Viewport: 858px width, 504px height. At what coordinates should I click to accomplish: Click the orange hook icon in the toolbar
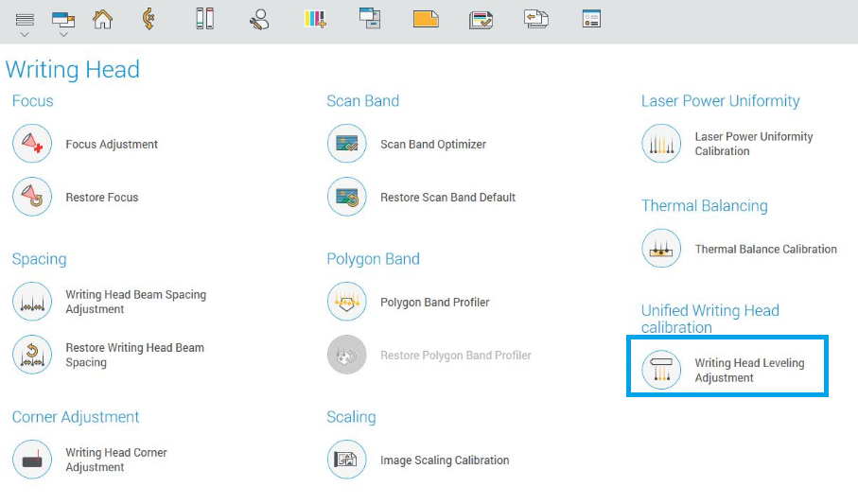(149, 19)
